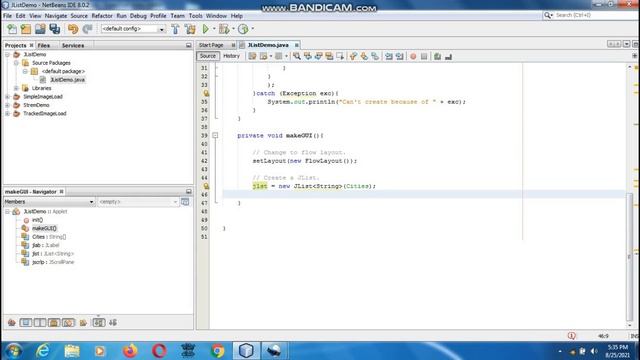This screenshot has height=360, width=640.
Task: Click Toggle Rectangular Selection editor icon
Action: point(340,56)
